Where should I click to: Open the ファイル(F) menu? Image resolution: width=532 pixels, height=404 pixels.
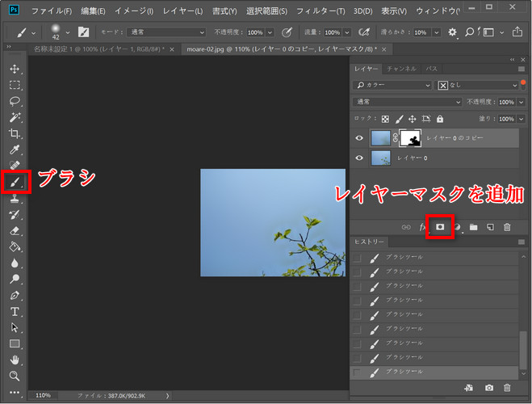tap(52, 11)
